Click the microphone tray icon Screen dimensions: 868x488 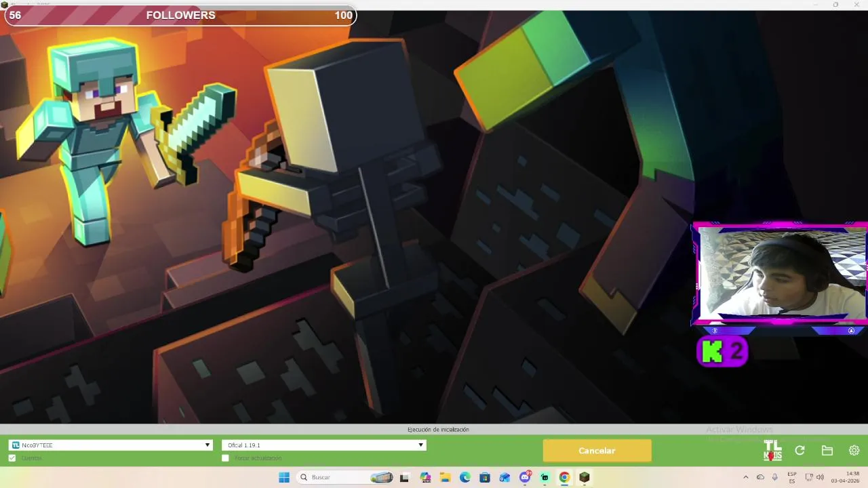click(774, 477)
